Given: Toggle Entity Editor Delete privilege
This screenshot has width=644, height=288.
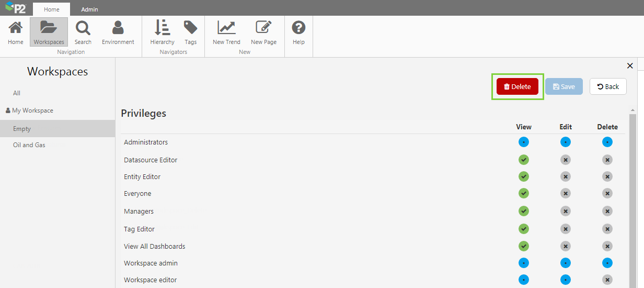Looking at the screenshot, I should coord(607,176).
